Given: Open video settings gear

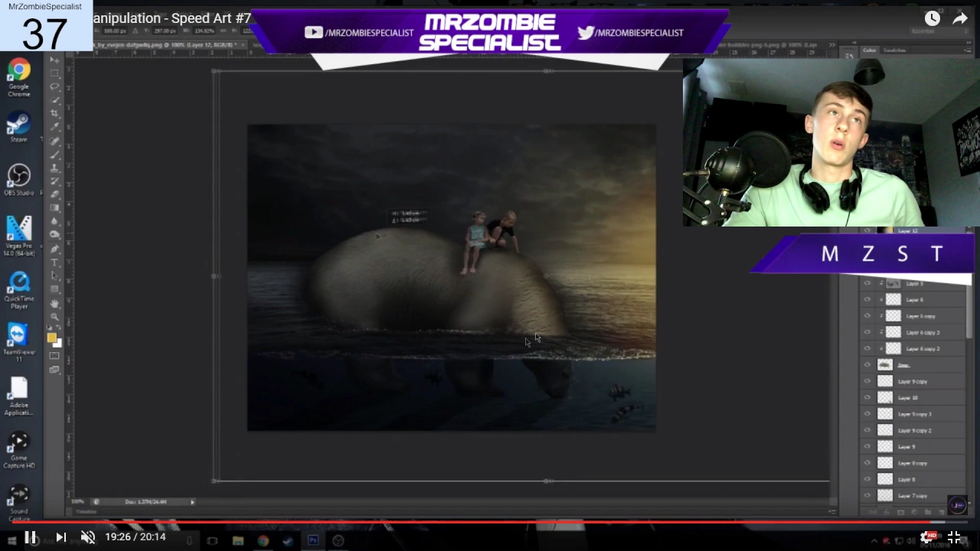Looking at the screenshot, I should click(927, 537).
